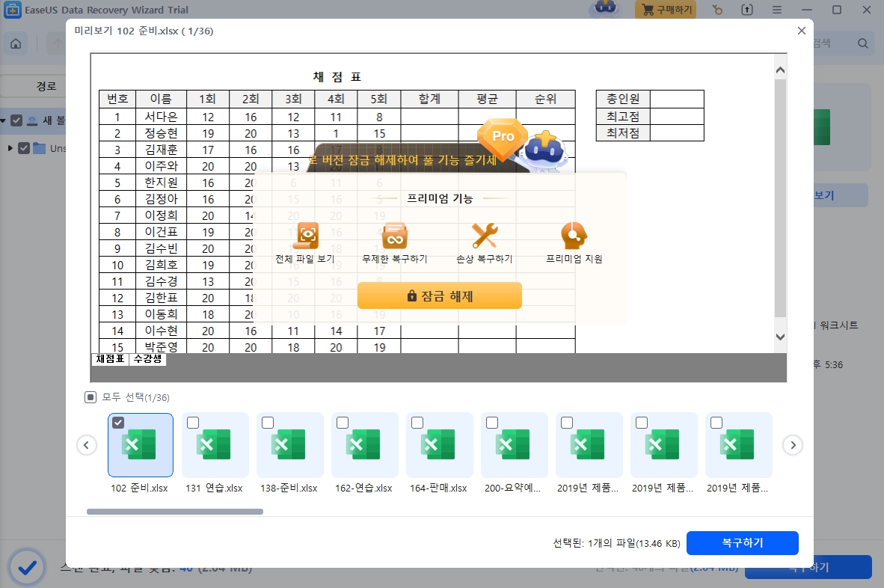
Task: Click the orange 잠금 해제 unlock button
Action: [440, 295]
